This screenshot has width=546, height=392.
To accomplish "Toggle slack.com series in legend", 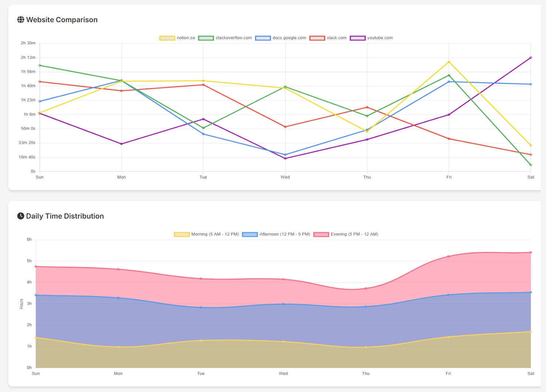I will 328,38.
